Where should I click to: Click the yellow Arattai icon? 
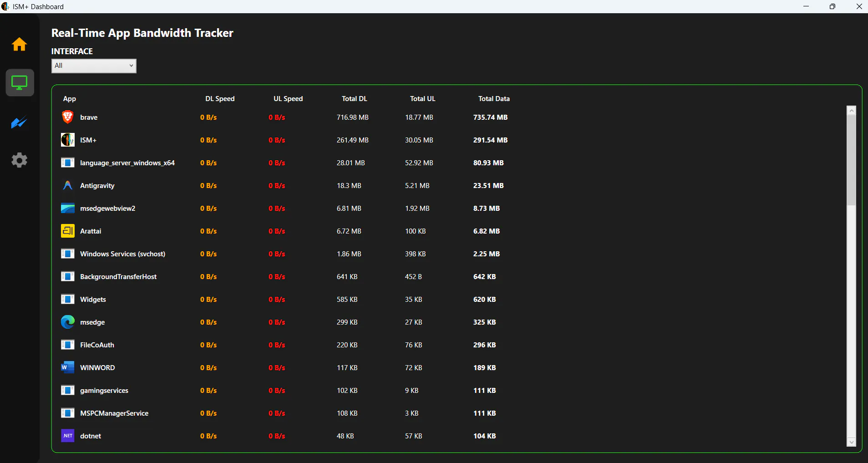tap(68, 231)
